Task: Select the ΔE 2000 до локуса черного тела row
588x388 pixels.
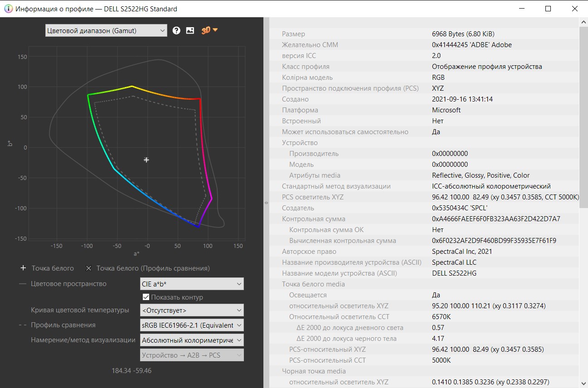Action: click(424, 339)
